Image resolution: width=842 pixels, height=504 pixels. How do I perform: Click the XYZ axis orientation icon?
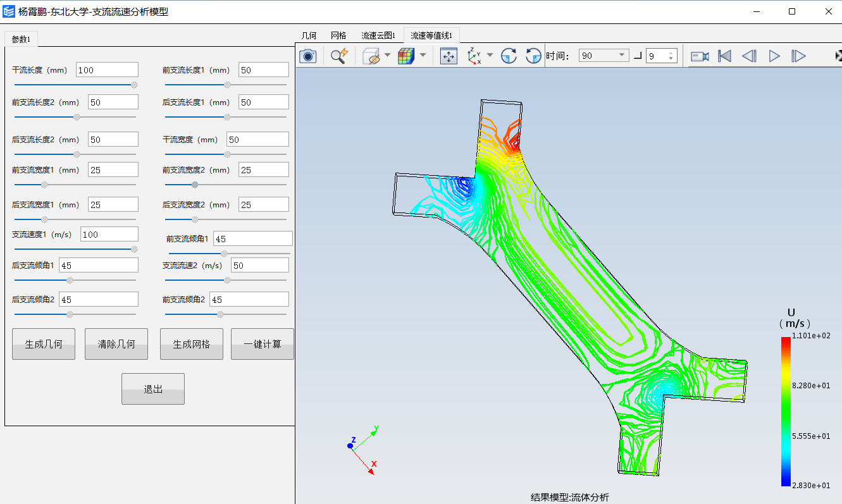tap(474, 56)
